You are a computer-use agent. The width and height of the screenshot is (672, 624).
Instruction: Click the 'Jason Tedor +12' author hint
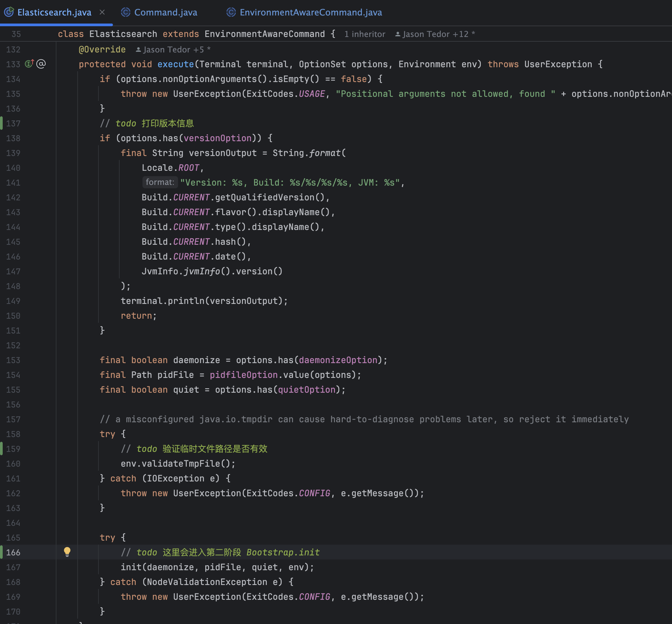tap(435, 34)
